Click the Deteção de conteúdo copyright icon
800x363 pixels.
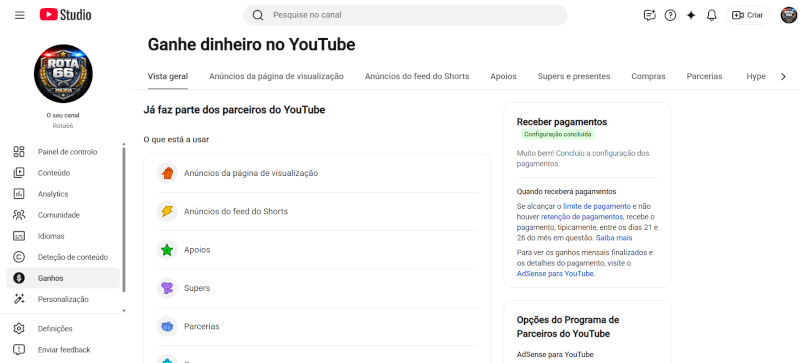tap(19, 257)
